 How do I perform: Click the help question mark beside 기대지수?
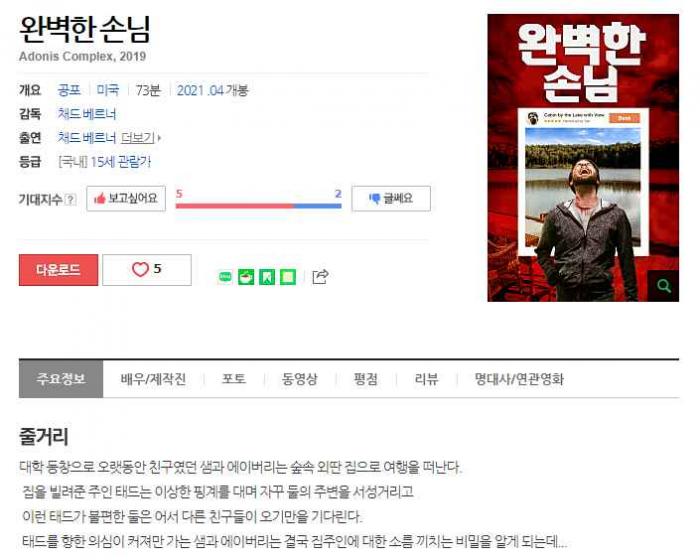(71, 199)
